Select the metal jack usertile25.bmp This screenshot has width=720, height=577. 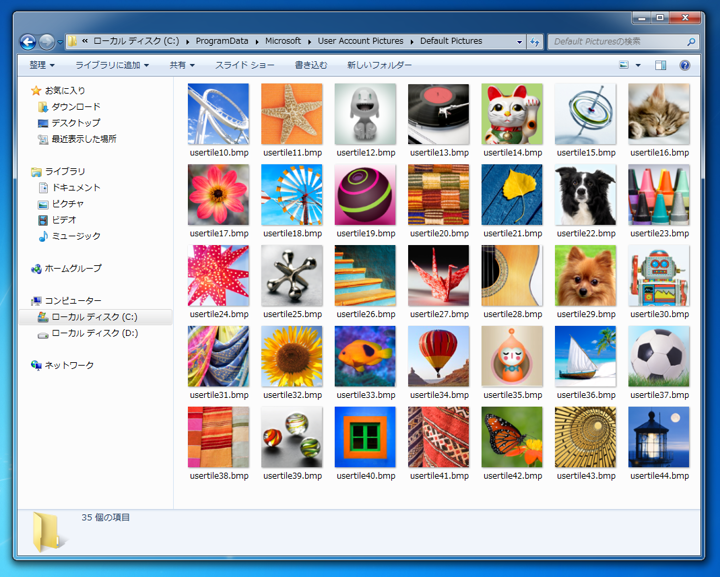(292, 275)
